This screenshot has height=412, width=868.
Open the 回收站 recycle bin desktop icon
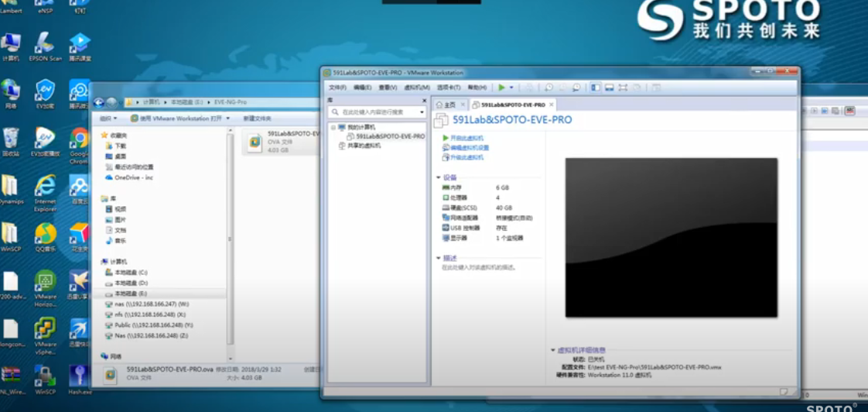pos(11,142)
